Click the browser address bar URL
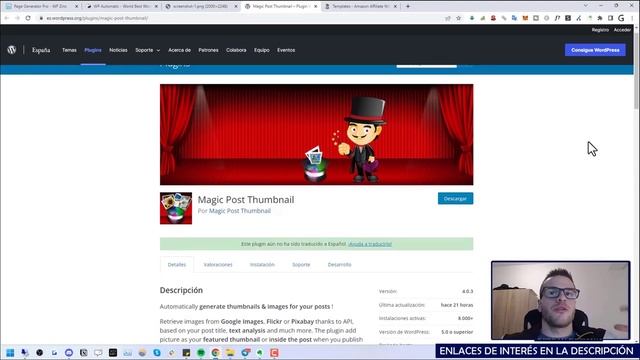 pyautogui.click(x=97, y=18)
